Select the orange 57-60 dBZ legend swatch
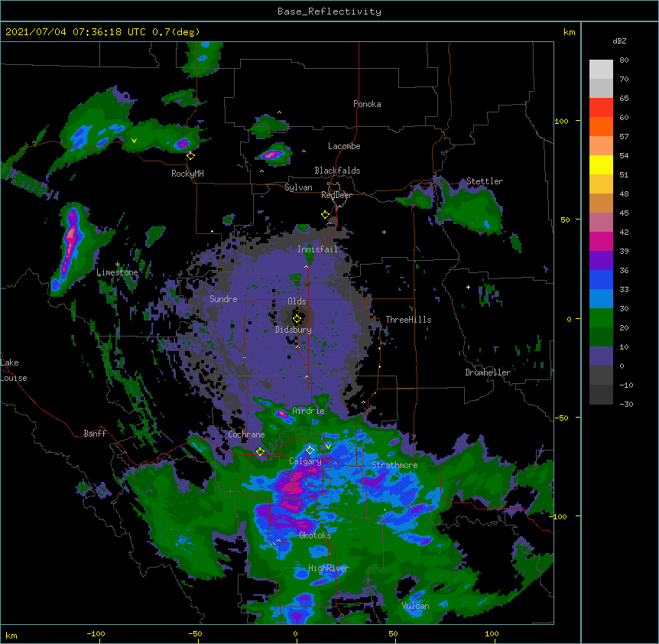Screen dimensions: 659x644 [x=601, y=126]
